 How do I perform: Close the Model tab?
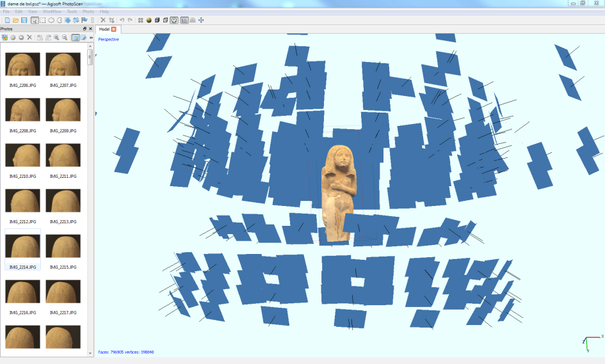(x=114, y=29)
